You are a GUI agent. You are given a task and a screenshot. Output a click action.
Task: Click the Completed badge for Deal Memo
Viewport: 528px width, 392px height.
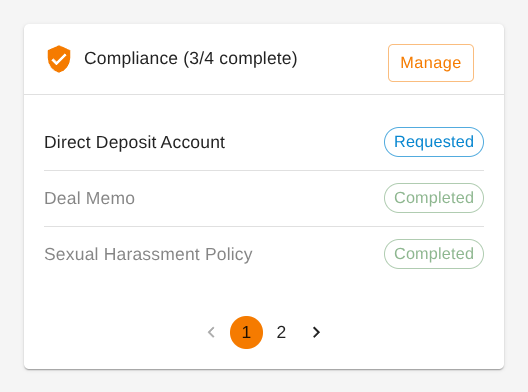coord(434,198)
